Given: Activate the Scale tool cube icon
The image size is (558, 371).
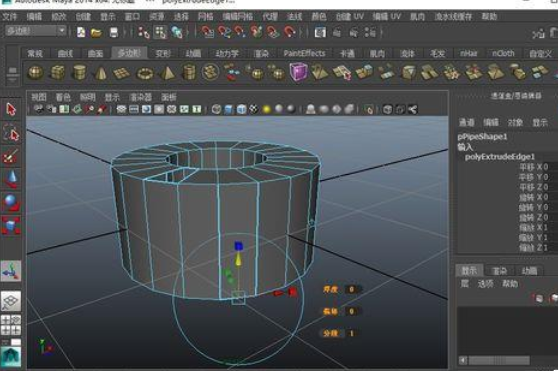Looking at the screenshot, I should [x=11, y=226].
